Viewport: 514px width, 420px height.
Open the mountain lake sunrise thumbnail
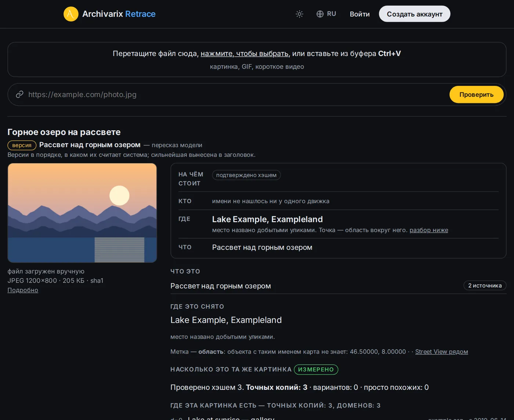(x=82, y=213)
